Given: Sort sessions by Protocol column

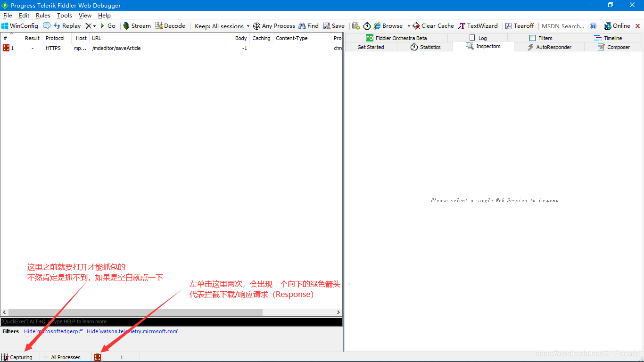Looking at the screenshot, I should tap(57, 38).
